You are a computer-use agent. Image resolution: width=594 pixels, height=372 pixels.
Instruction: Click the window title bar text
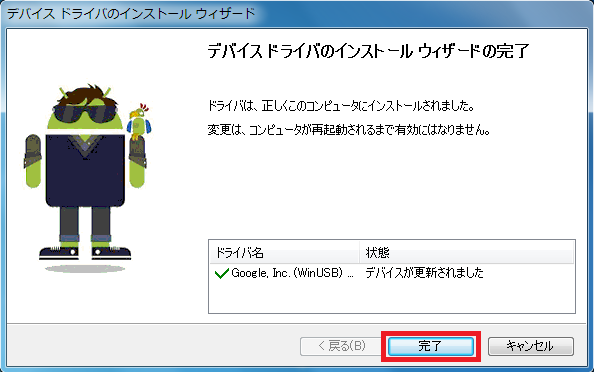(131, 14)
